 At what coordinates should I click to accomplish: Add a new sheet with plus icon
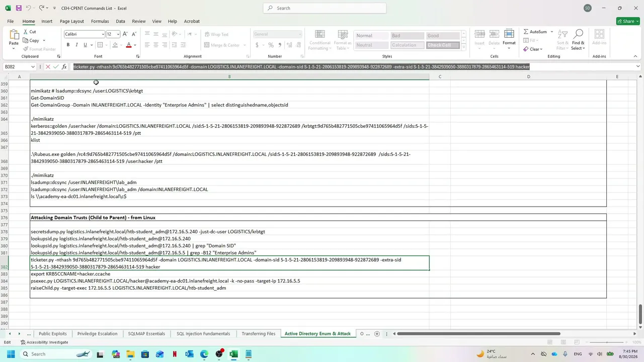click(377, 334)
